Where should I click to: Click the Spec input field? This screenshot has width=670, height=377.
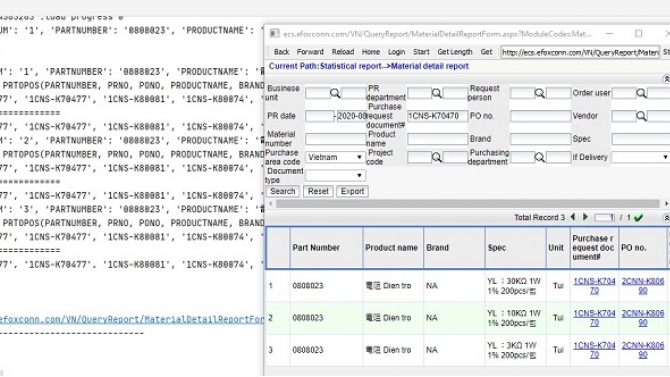pos(641,139)
